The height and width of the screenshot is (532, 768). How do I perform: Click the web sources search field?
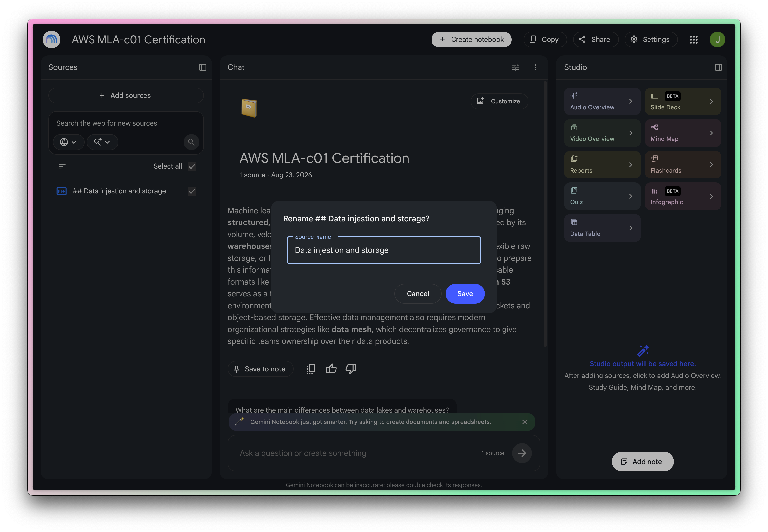point(126,123)
